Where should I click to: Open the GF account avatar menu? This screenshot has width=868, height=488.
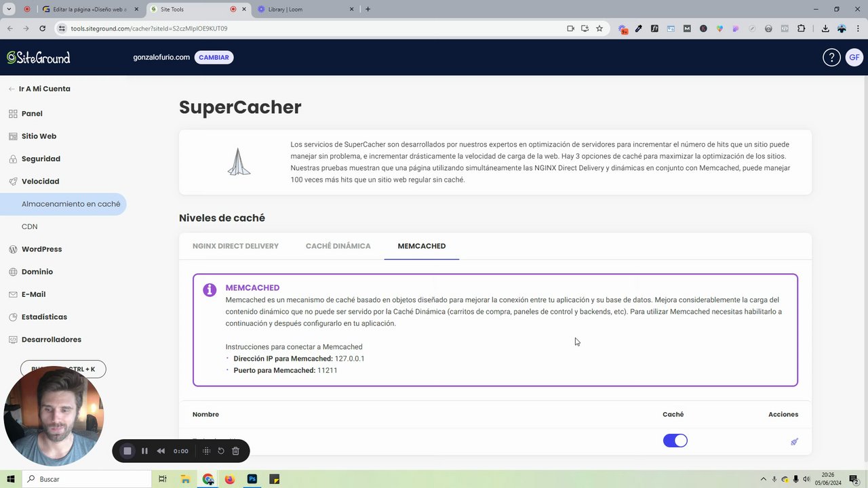[854, 58]
